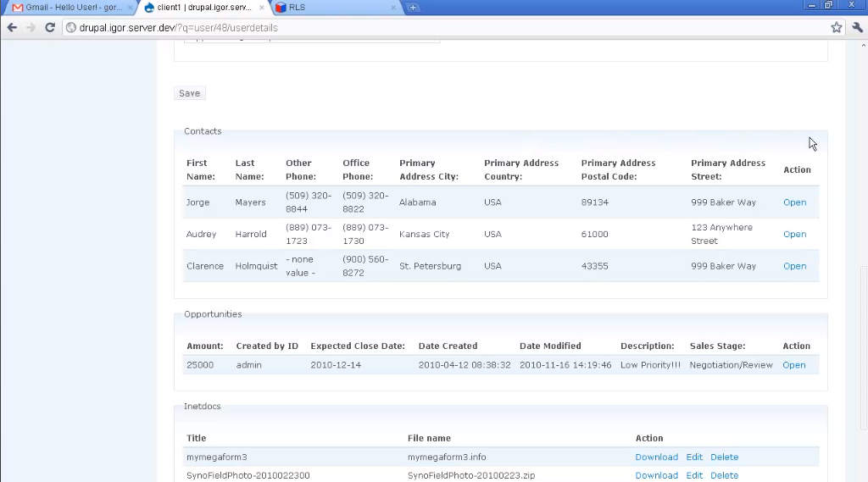Open the Clarence Holmquist contact
This screenshot has height=482, width=868.
pyautogui.click(x=794, y=266)
